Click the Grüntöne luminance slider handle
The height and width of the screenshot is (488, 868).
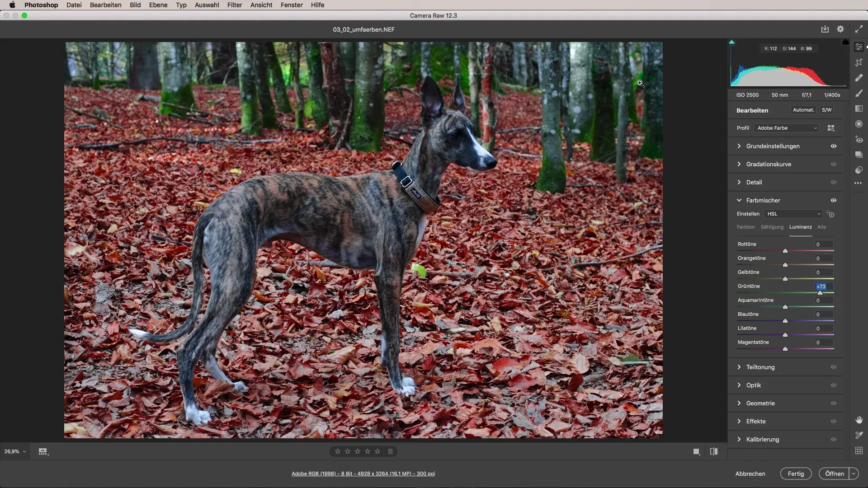click(820, 293)
